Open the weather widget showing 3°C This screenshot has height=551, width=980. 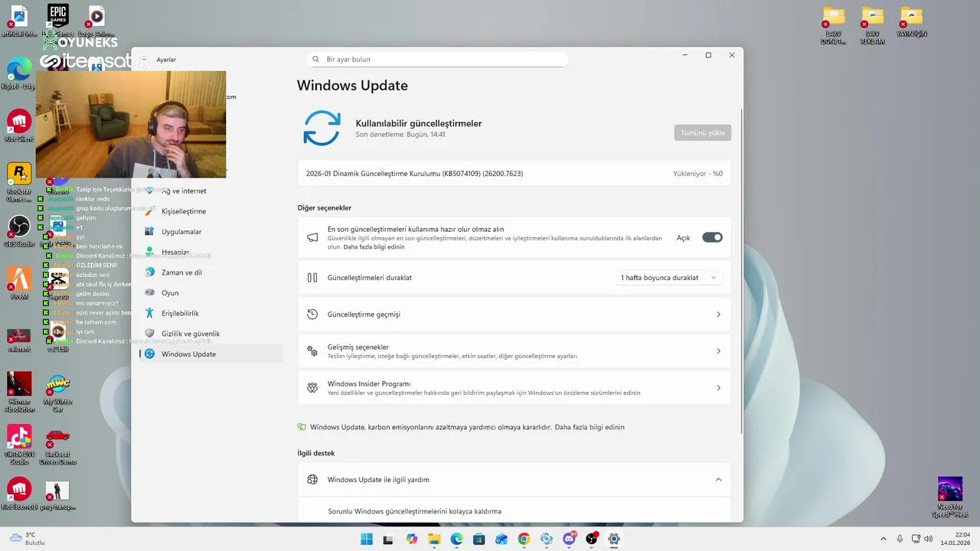[27, 539]
